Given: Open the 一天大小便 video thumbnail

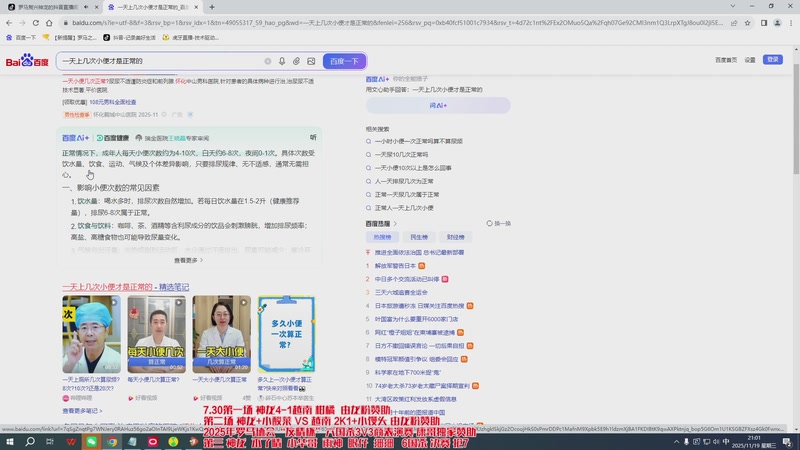Looking at the screenshot, I should (221, 334).
